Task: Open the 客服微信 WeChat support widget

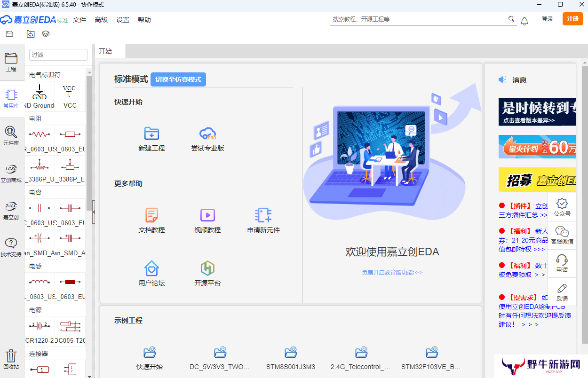Action: click(562, 235)
